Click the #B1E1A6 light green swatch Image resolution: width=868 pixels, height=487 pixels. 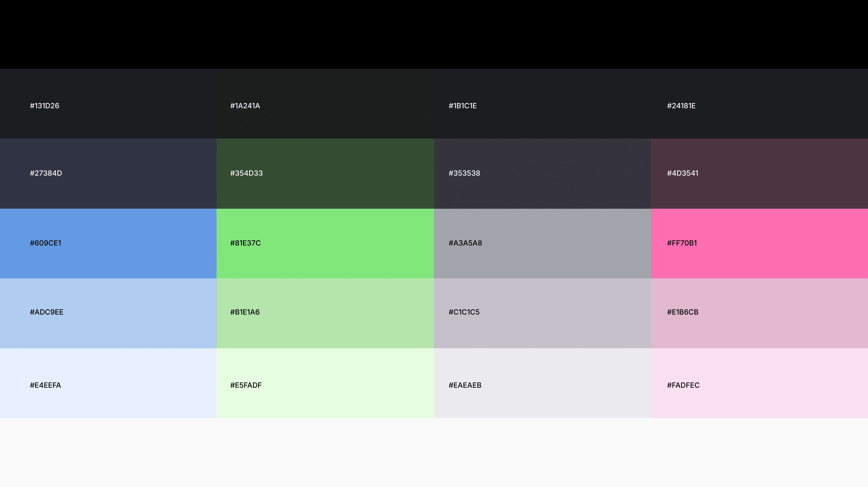pos(325,313)
